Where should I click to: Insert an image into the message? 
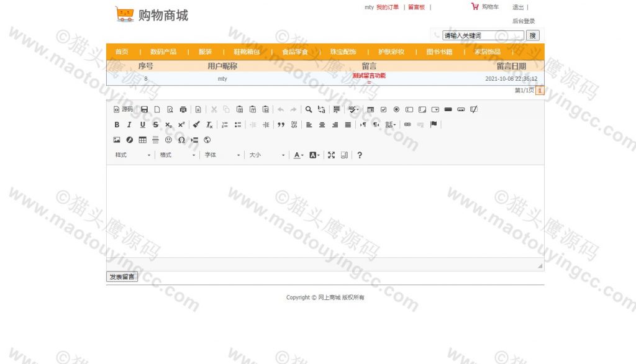click(x=117, y=140)
